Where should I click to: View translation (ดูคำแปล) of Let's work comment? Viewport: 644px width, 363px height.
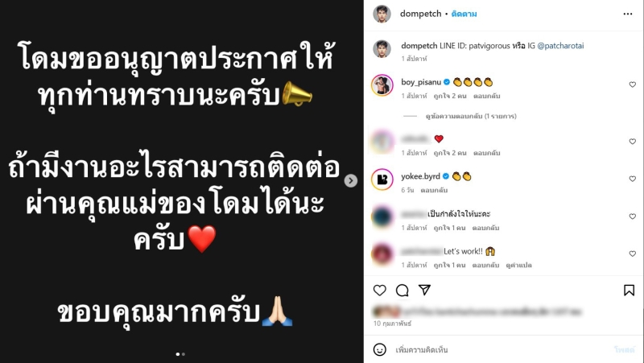click(x=518, y=266)
